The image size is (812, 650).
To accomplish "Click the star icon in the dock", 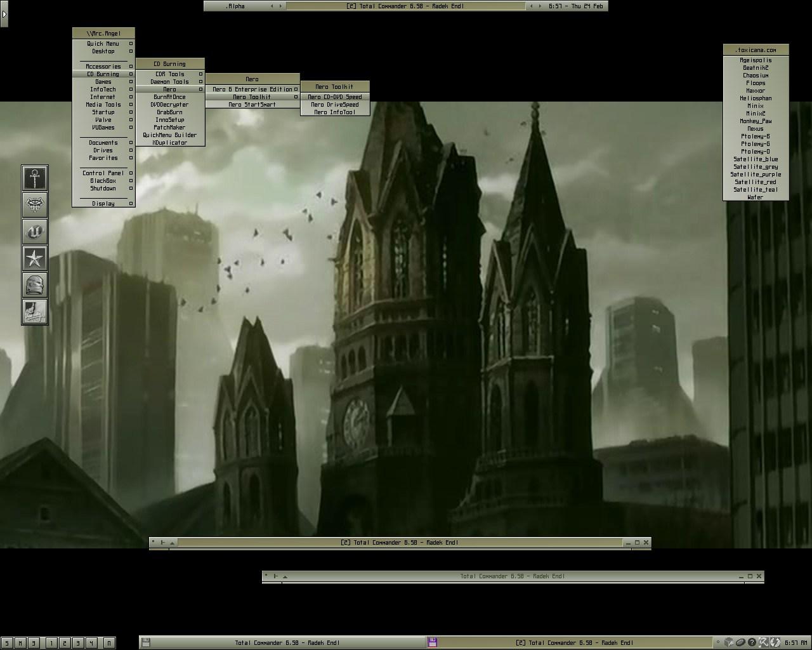I will [35, 258].
